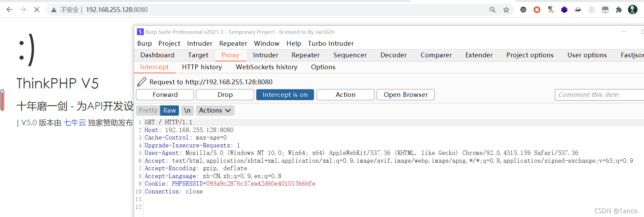The width and height of the screenshot is (644, 217).
Task: Click the GET / HTTP/1.1 request line
Action: coord(168,122)
